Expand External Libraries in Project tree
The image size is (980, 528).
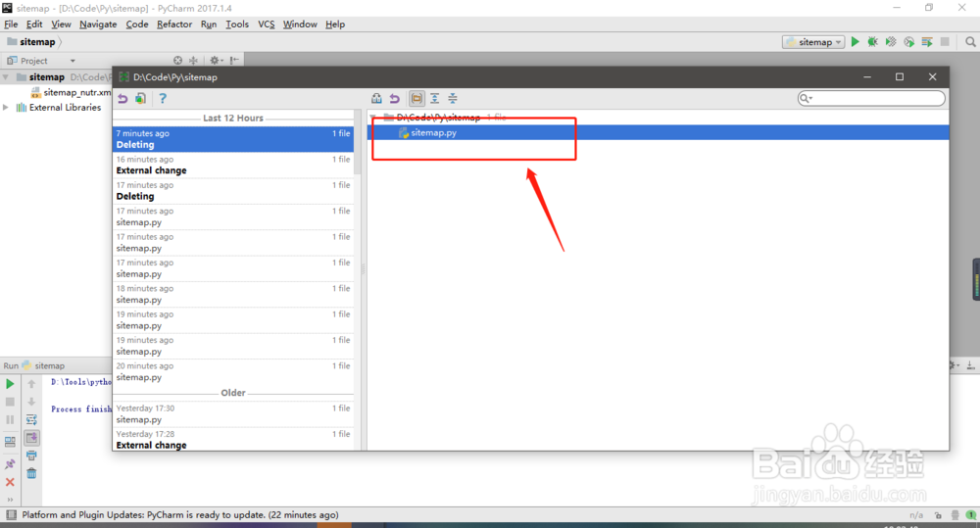[6, 108]
